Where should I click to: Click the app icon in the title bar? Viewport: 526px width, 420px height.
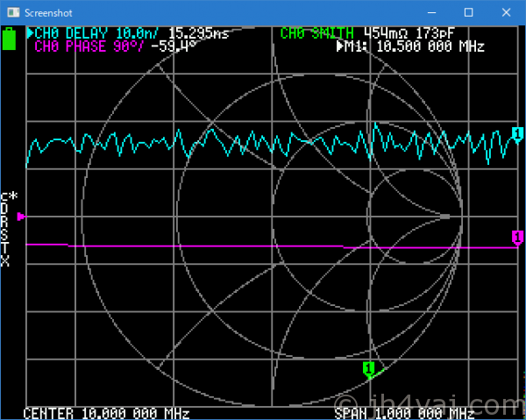[x=12, y=13]
